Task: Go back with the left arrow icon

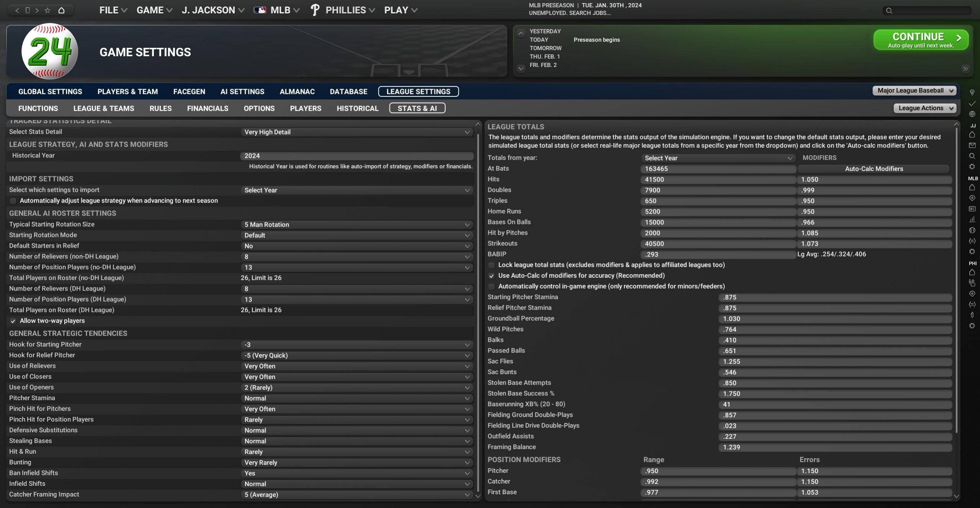Action: pos(17,10)
